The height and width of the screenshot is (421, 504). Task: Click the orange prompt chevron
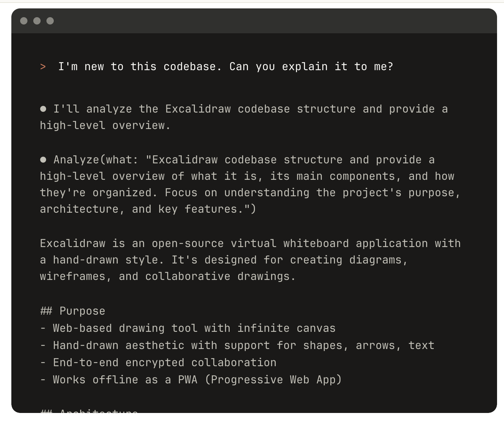43,67
